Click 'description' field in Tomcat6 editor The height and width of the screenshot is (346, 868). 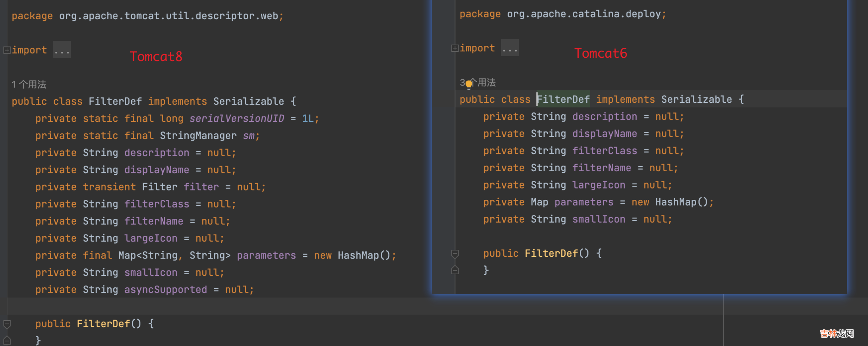tap(605, 117)
